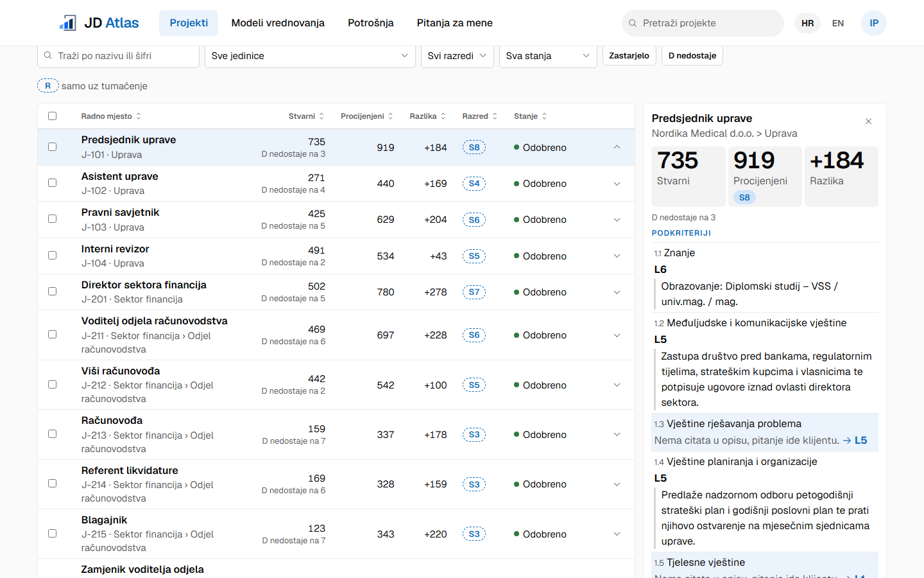This screenshot has width=924, height=578.
Task: Sort by Razlika column
Action: tap(427, 116)
